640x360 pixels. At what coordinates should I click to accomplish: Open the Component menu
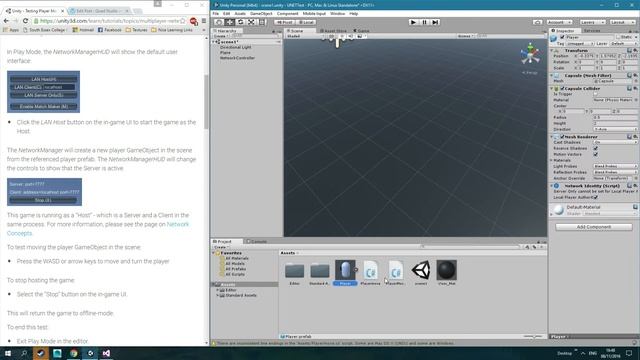coord(287,13)
